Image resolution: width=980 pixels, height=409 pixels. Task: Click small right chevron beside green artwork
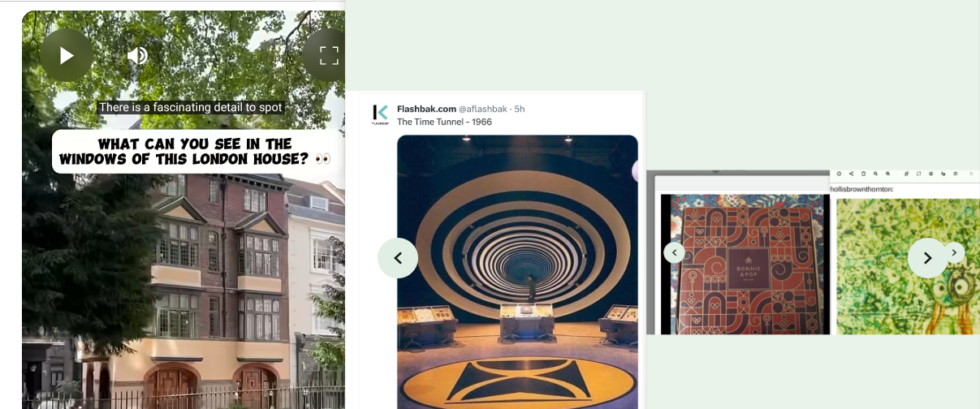click(956, 252)
